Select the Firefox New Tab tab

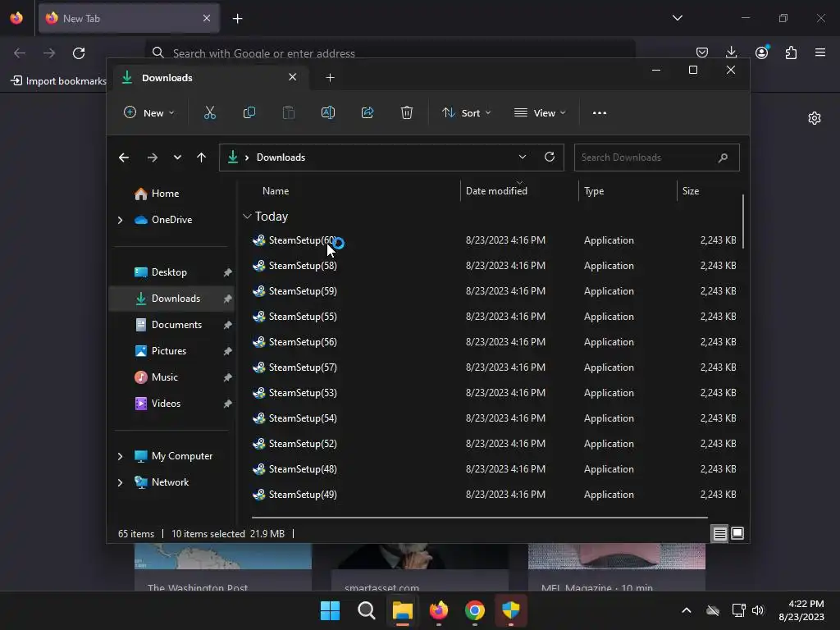pos(129,18)
